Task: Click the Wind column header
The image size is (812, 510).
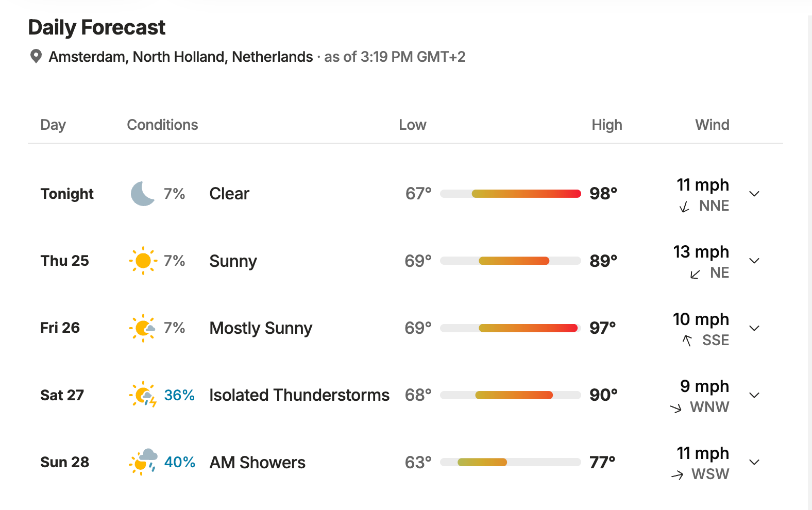Action: (x=712, y=125)
